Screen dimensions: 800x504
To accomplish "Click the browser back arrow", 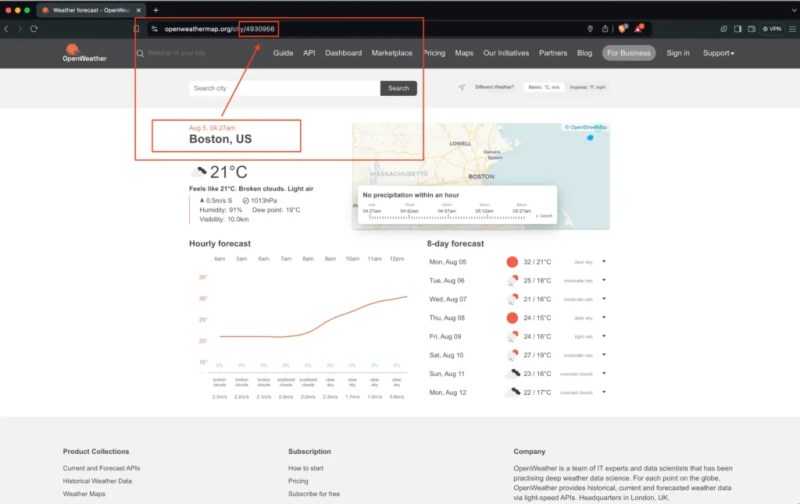I will click(x=7, y=29).
